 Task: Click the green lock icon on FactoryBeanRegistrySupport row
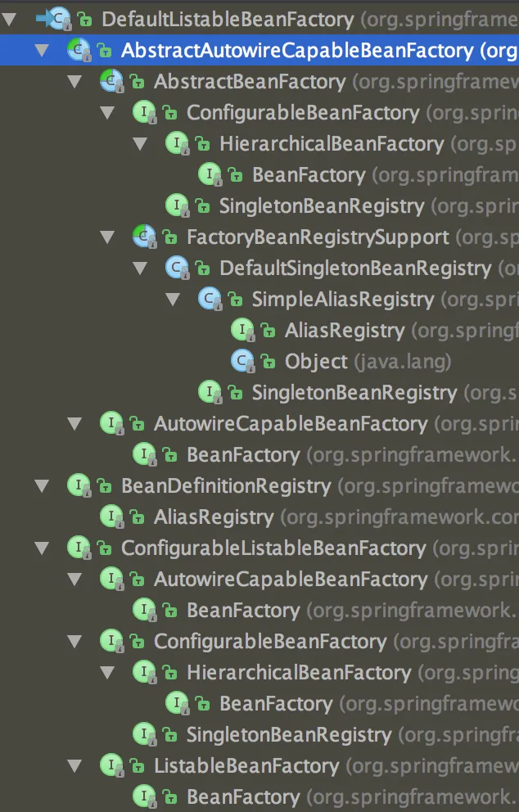pyautogui.click(x=169, y=237)
